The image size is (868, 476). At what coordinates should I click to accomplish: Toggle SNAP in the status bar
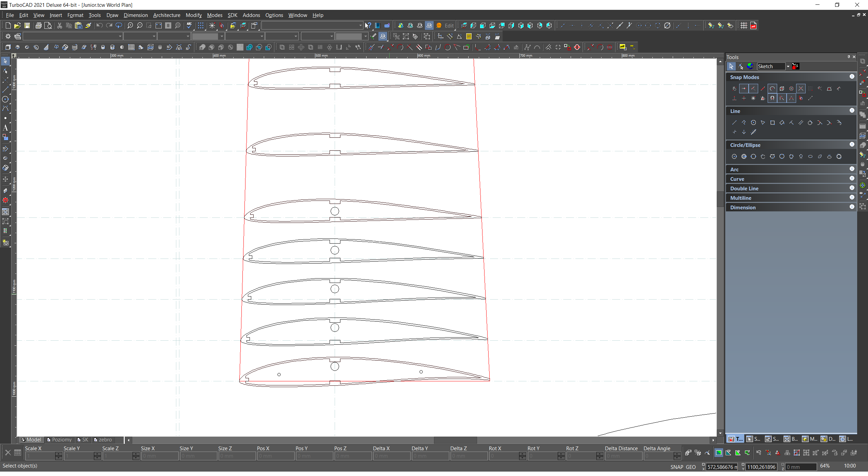[x=676, y=467]
